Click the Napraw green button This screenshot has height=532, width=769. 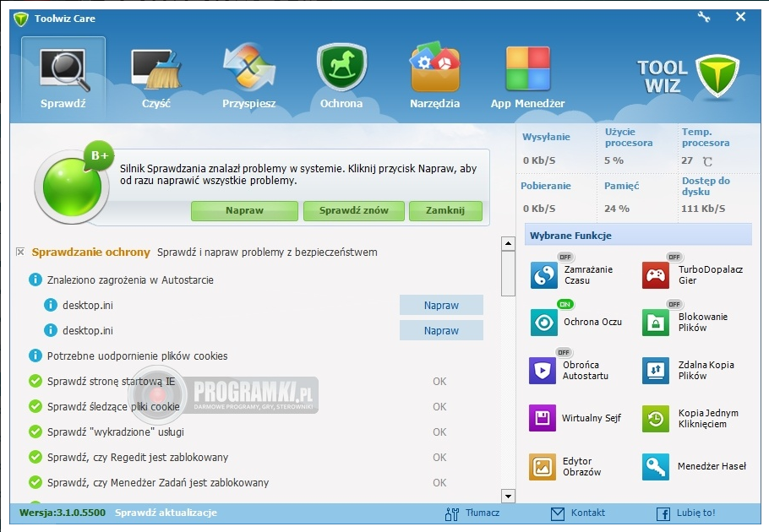pyautogui.click(x=244, y=210)
